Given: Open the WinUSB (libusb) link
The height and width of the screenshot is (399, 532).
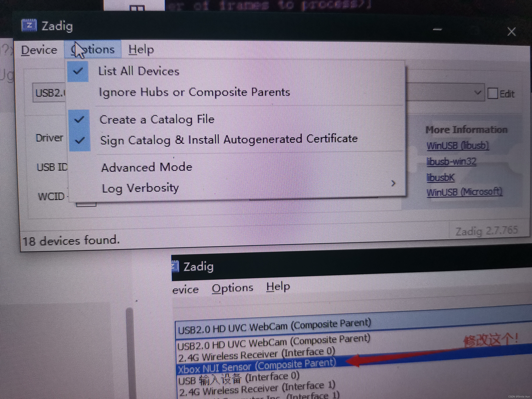Looking at the screenshot, I should (x=457, y=146).
